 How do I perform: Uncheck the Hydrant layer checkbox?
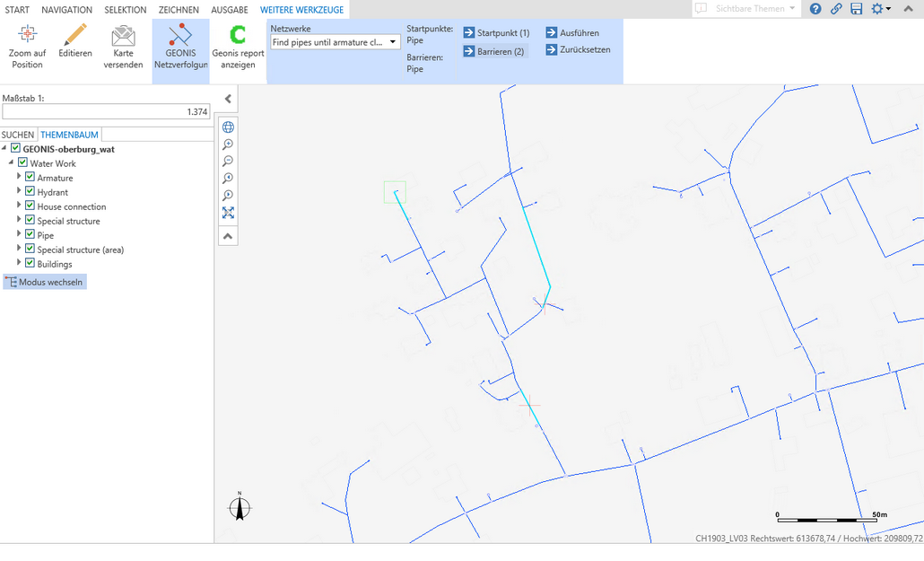pyautogui.click(x=30, y=192)
